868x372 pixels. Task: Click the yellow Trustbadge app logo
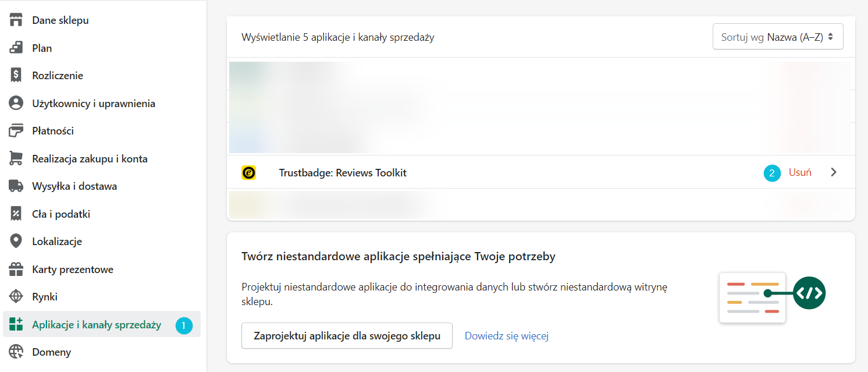coord(248,172)
